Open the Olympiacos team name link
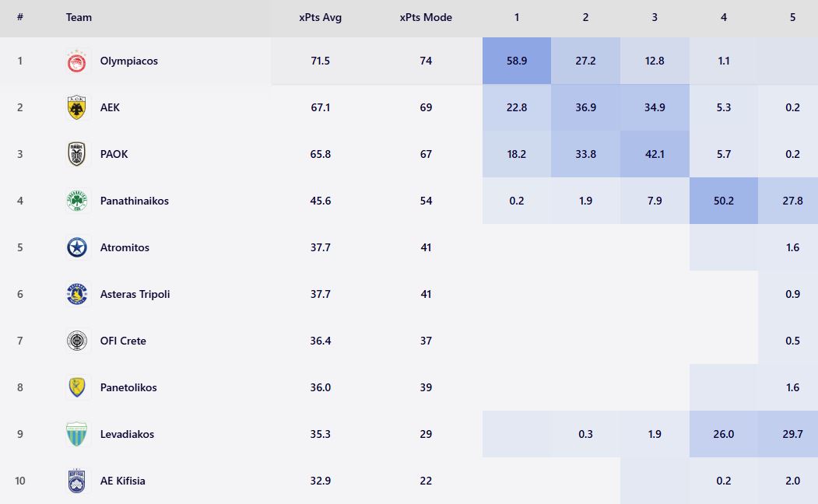 click(129, 61)
